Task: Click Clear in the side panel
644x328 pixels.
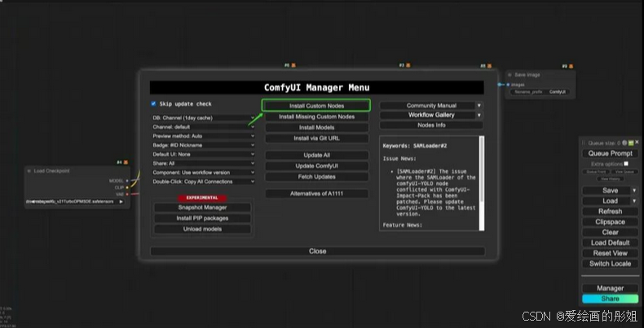Action: tap(610, 233)
